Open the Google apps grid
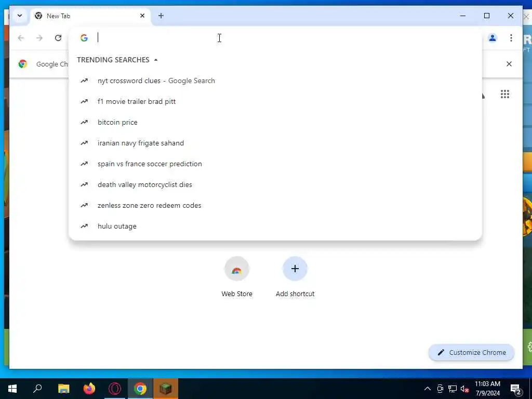Image resolution: width=532 pixels, height=399 pixels. (x=505, y=94)
